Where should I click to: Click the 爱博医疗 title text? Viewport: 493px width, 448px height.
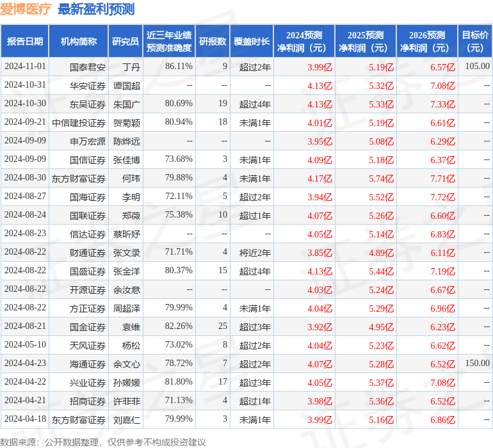[26, 9]
